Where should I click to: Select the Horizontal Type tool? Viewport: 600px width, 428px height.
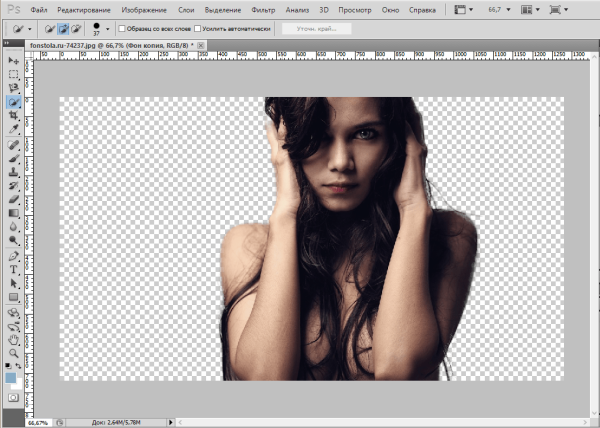pyautogui.click(x=14, y=269)
